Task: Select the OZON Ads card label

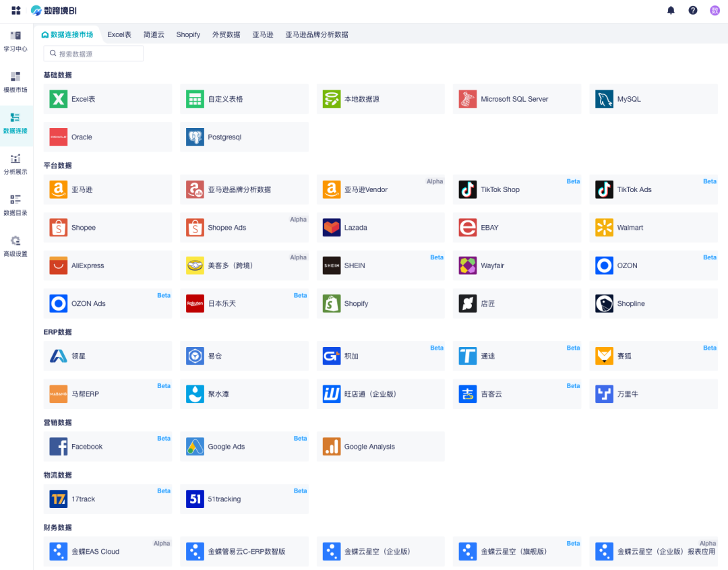Action: pos(88,304)
